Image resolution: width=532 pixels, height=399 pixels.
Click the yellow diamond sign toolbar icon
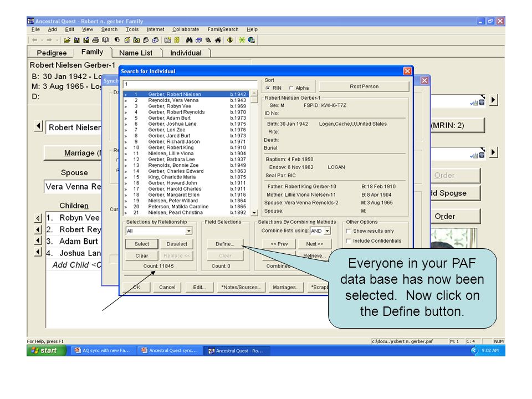tap(230, 40)
